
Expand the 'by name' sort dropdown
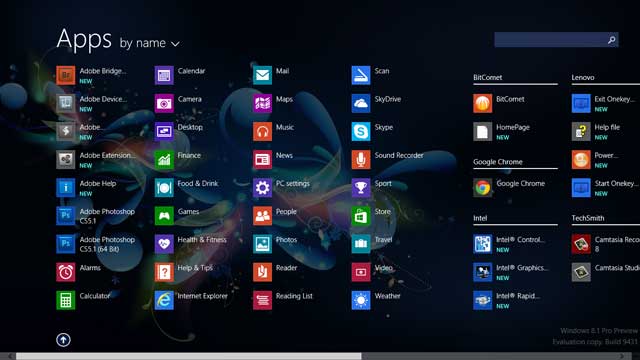pyautogui.click(x=149, y=43)
